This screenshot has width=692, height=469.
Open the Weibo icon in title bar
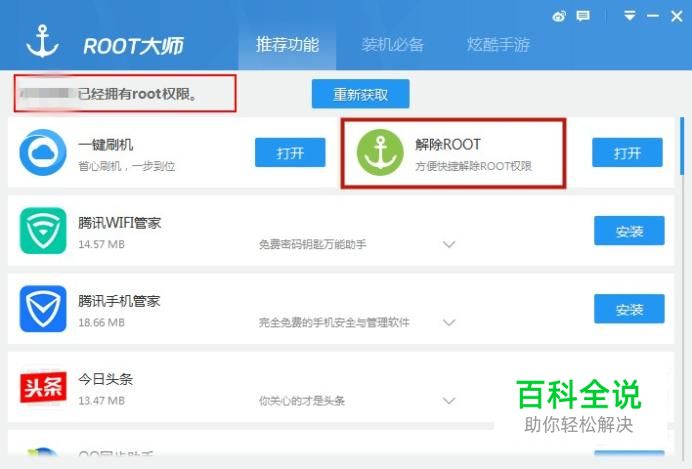[559, 17]
